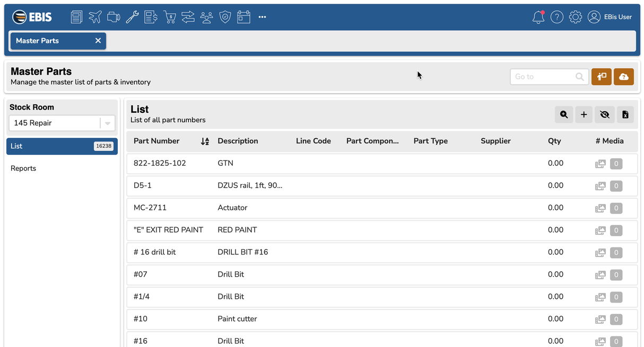
Task: Click the transfer arrows icon
Action: tap(188, 17)
